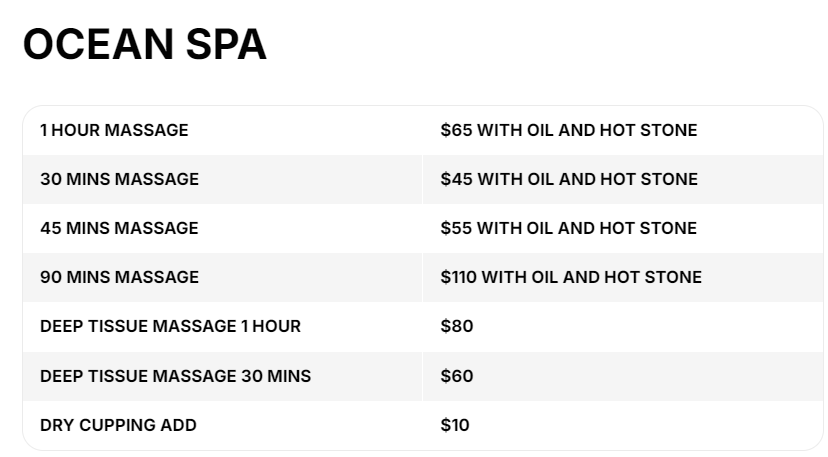The width and height of the screenshot is (828, 457).
Task: Select the 1 HOUR MASSAGE cell
Action: tap(114, 130)
